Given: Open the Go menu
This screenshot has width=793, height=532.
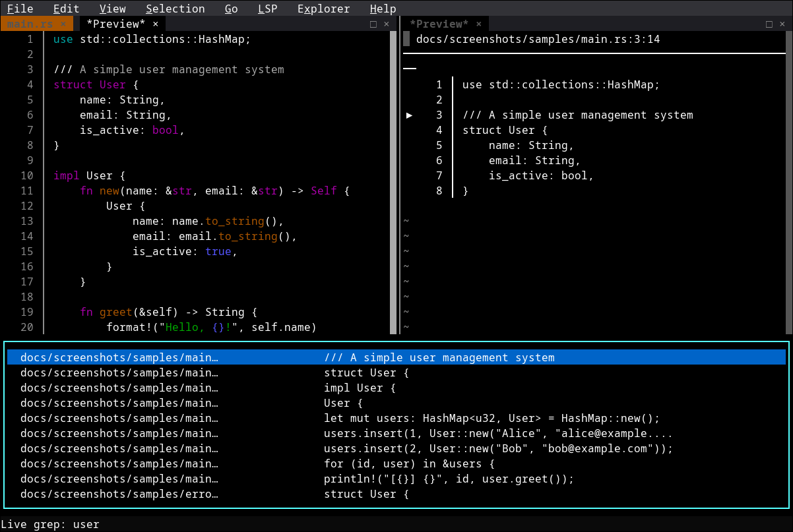Looking at the screenshot, I should 231,9.
